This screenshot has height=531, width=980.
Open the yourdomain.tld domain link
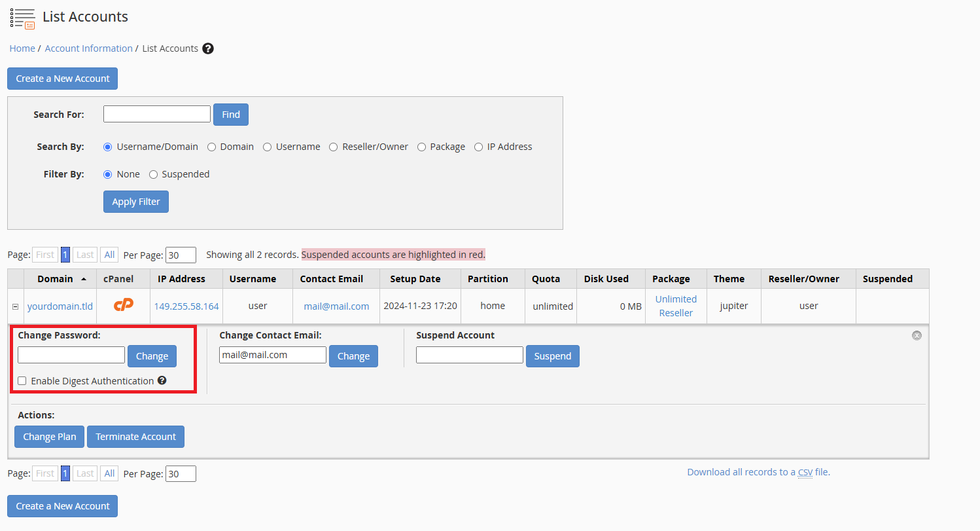point(60,306)
